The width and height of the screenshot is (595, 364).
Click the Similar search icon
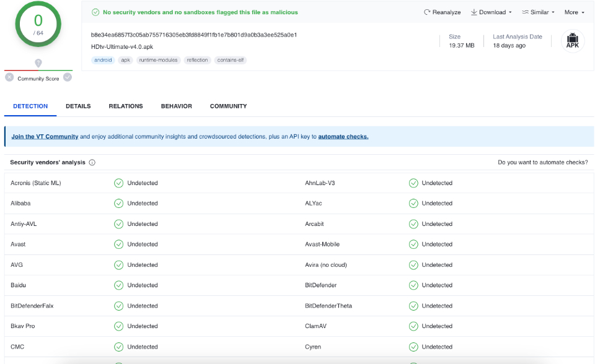coord(525,12)
